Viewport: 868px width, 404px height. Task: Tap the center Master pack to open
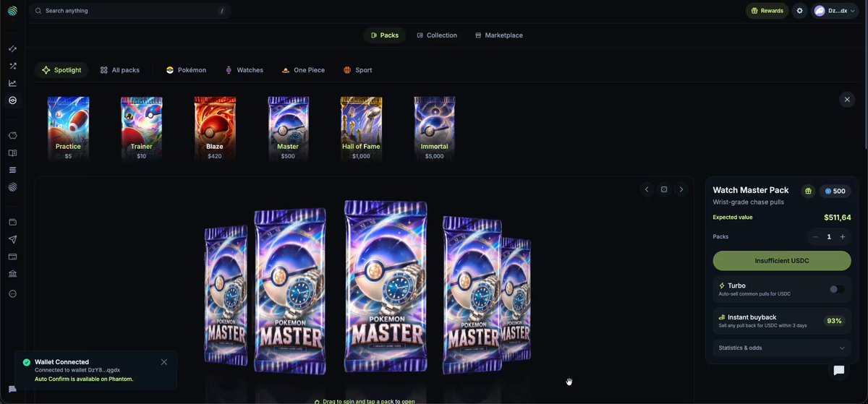(386, 285)
